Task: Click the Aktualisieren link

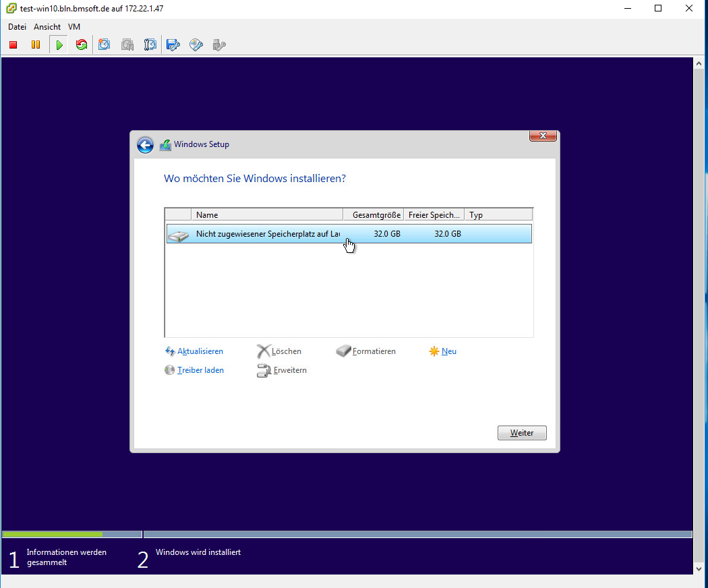Action: pyautogui.click(x=200, y=351)
